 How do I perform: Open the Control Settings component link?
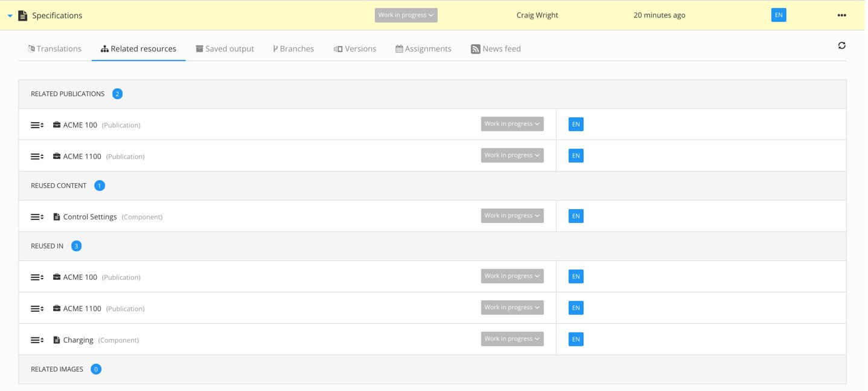[90, 217]
